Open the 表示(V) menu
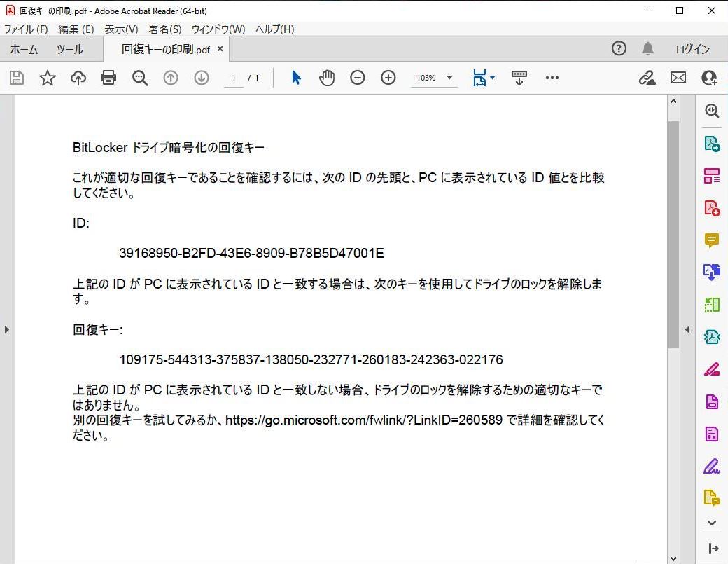 pyautogui.click(x=121, y=29)
